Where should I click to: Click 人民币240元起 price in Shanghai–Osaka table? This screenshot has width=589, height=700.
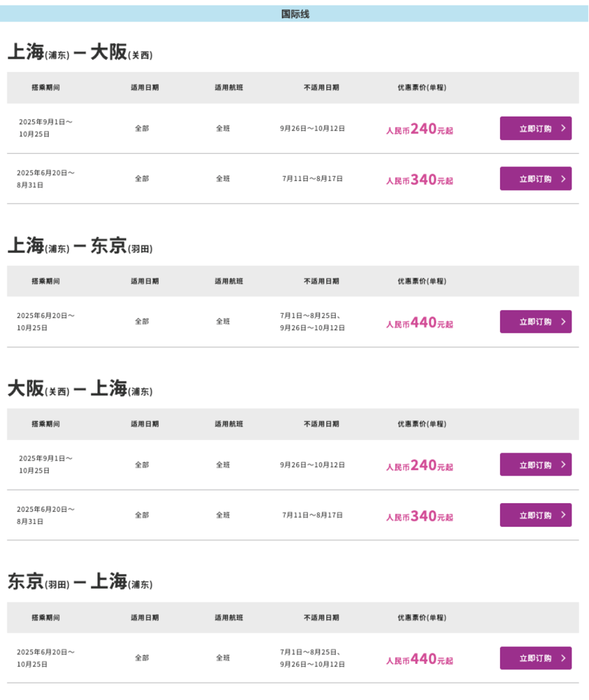click(419, 129)
